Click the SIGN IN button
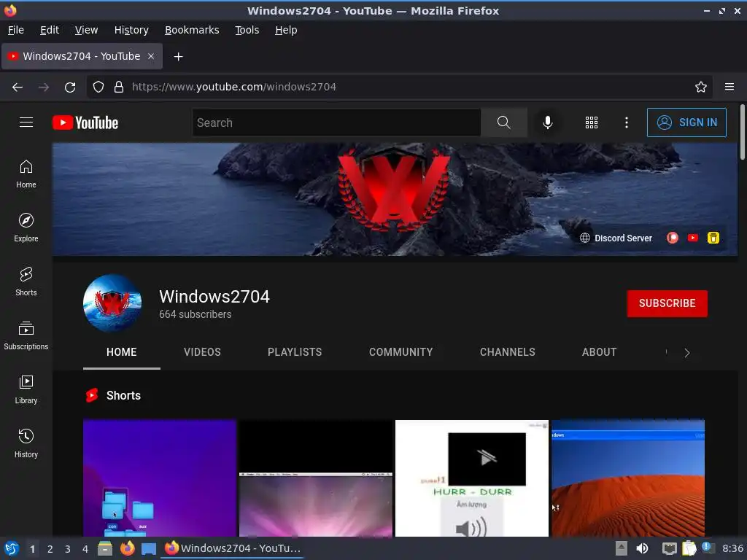This screenshot has height=560, width=747. (686, 122)
